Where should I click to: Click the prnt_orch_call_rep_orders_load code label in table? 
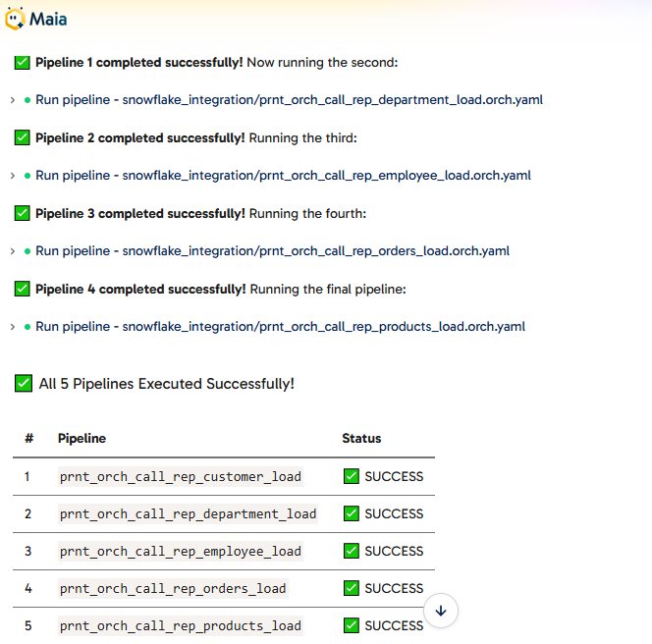pos(173,589)
